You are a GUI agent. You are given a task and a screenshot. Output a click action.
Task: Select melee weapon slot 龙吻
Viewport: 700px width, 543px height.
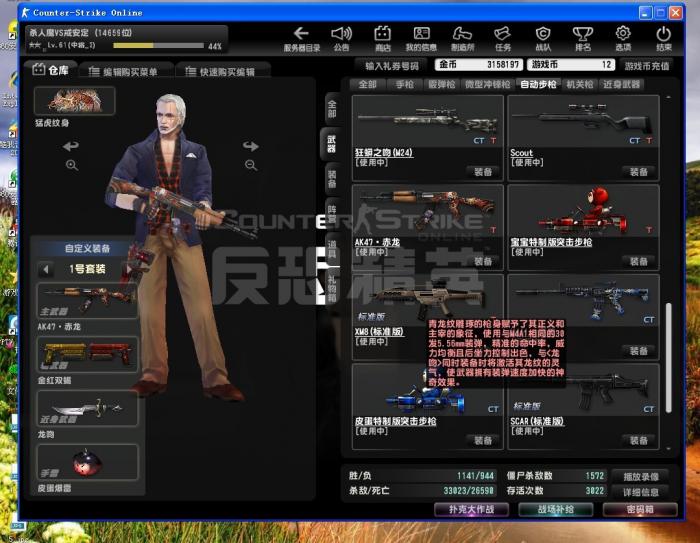coord(88,408)
